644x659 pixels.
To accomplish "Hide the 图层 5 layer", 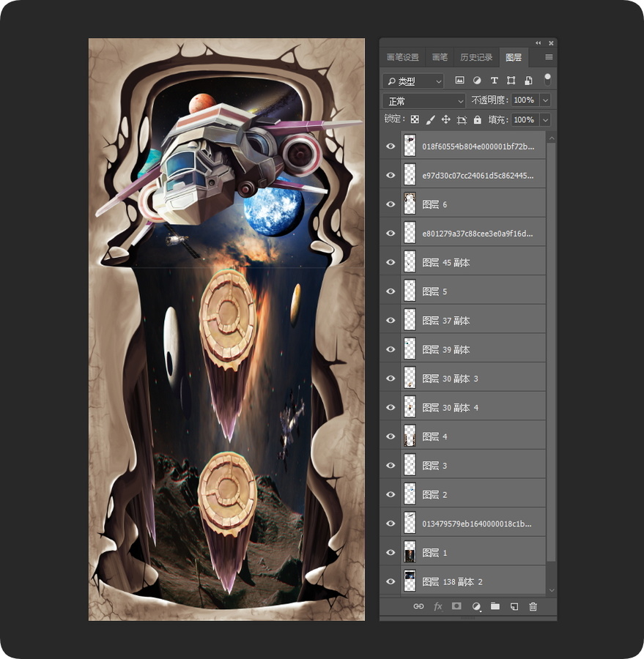I will [x=391, y=291].
